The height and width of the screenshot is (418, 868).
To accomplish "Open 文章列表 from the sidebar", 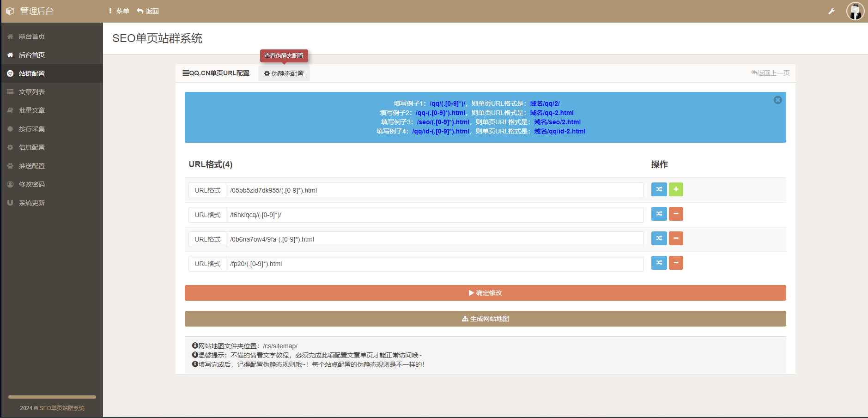I will coord(31,91).
